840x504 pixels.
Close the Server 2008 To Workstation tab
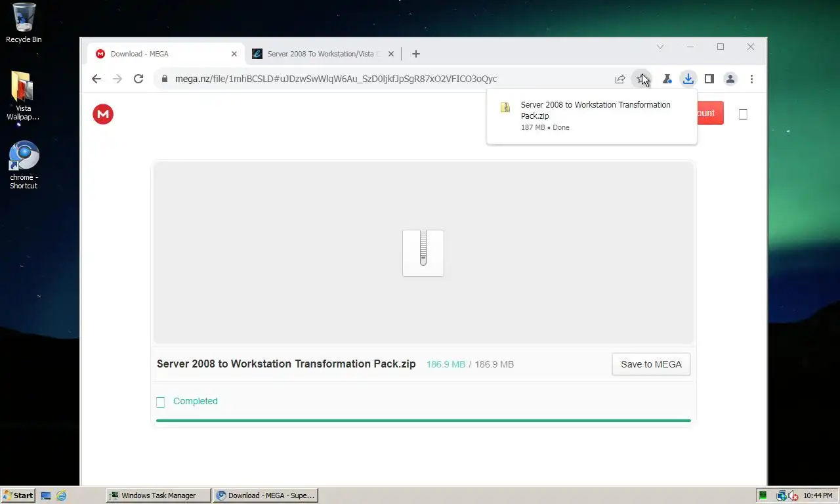point(392,54)
